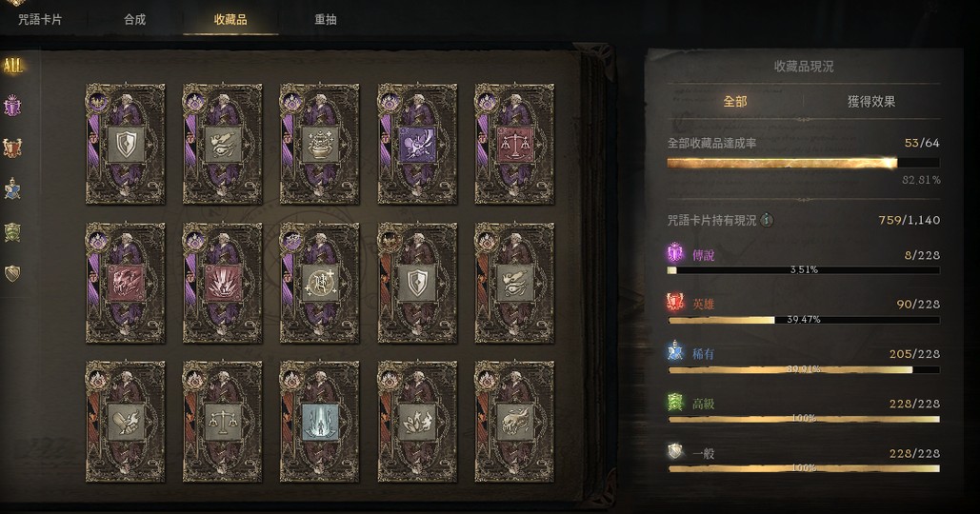980x514 pixels.
Task: Open the purple wing emblem card
Action: click(417, 144)
